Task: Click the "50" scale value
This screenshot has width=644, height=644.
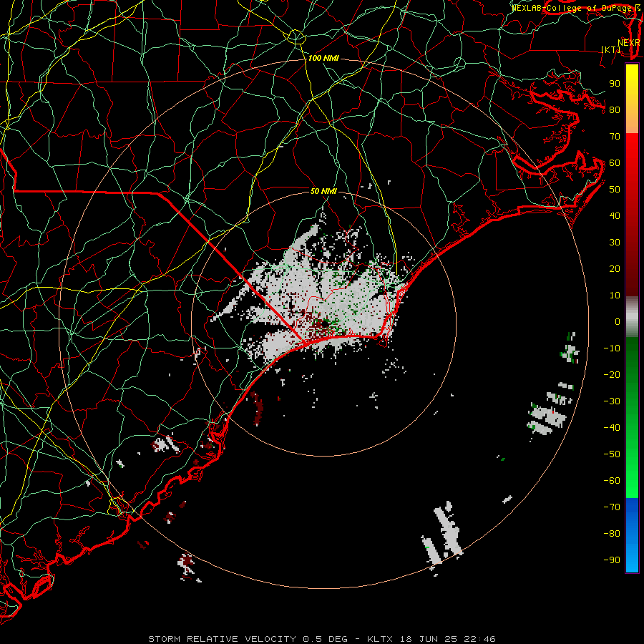Action: click(x=615, y=190)
